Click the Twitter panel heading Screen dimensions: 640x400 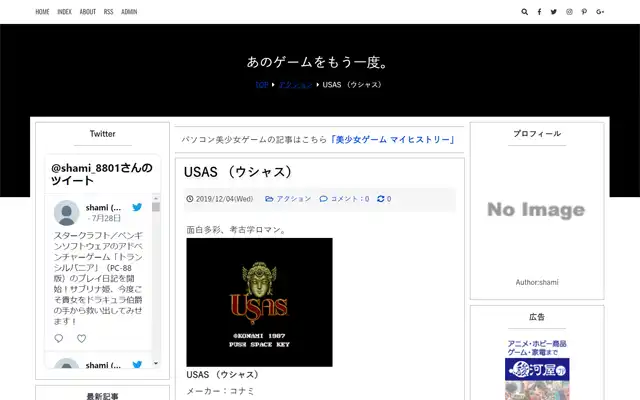click(102, 134)
